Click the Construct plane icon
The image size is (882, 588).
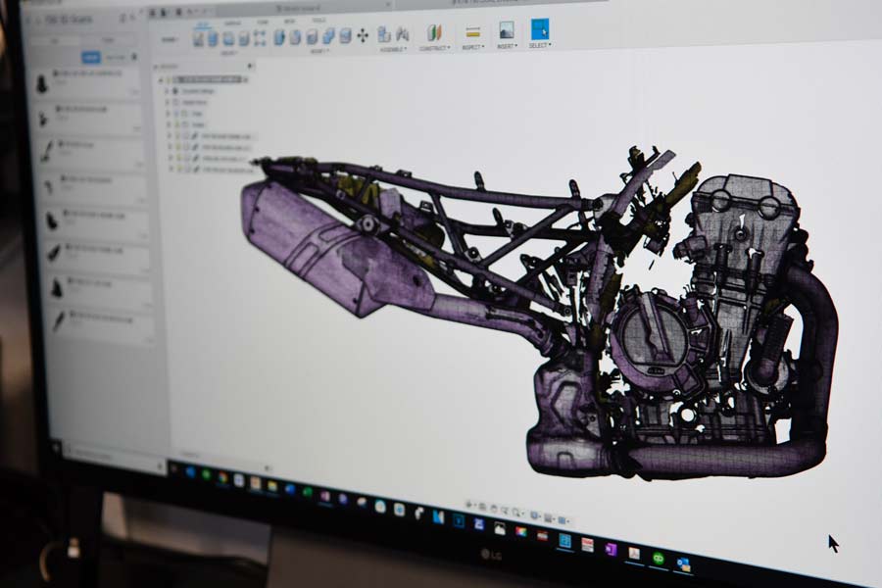coord(433,33)
